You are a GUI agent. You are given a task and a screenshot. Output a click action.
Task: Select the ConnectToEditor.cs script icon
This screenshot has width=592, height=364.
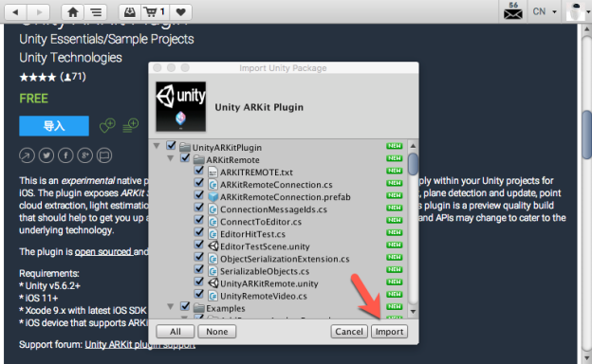coord(213,222)
